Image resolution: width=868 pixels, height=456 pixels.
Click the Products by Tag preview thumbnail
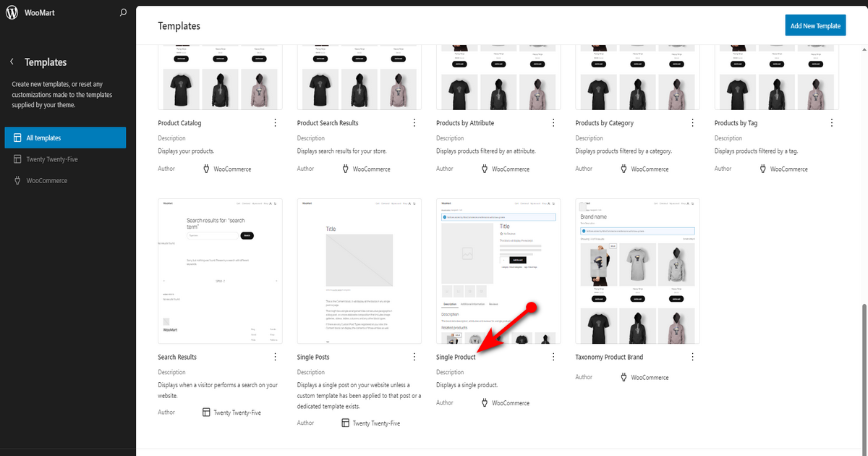[x=777, y=77]
